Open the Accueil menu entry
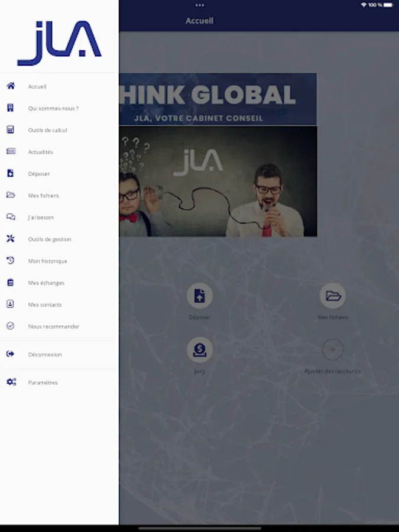Image resolution: width=399 pixels, height=532 pixels. [37, 86]
